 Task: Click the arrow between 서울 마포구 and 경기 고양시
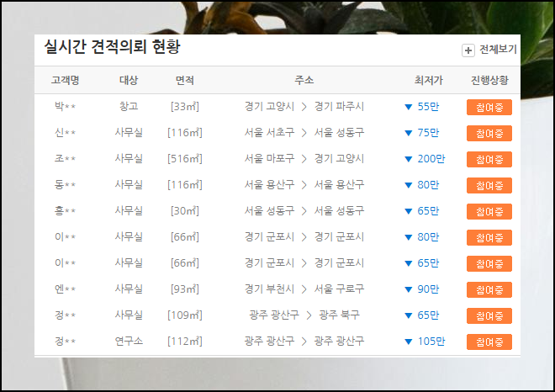coord(304,159)
